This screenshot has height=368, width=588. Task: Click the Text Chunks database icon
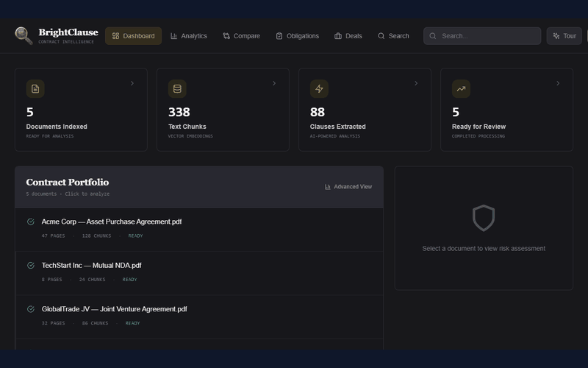pos(177,88)
